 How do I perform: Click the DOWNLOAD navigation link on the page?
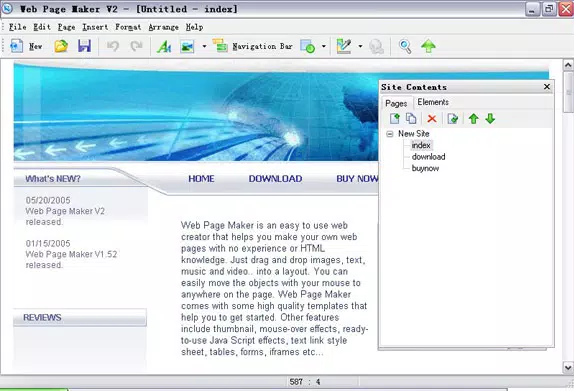[275, 179]
